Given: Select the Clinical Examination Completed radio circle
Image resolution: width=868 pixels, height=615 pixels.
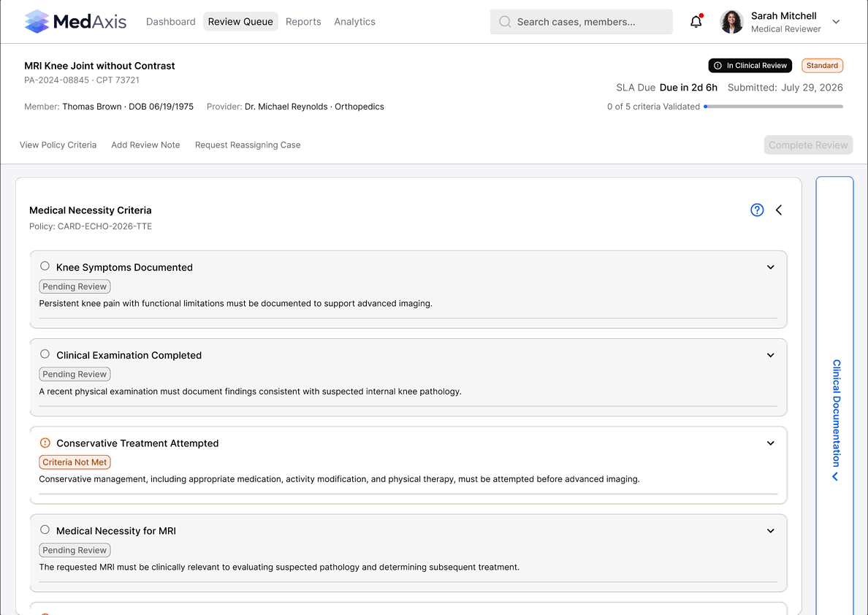Looking at the screenshot, I should tap(45, 354).
